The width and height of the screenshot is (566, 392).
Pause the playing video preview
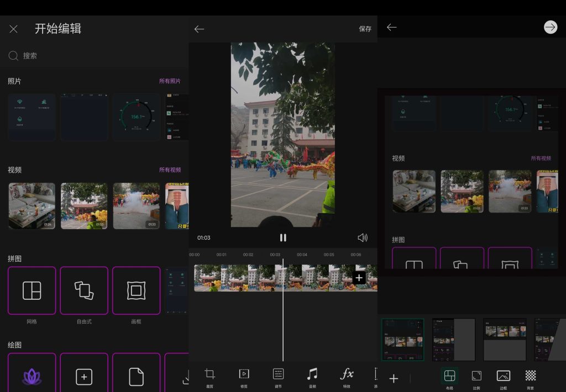pos(283,237)
